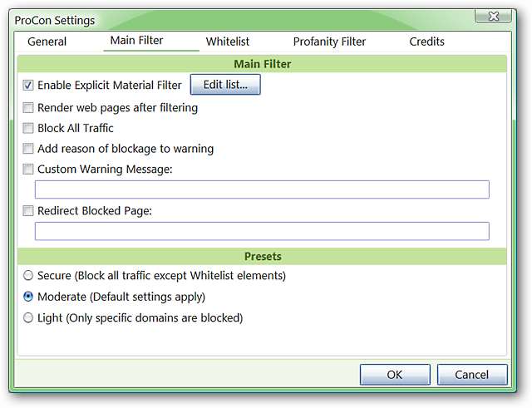The height and width of the screenshot is (408, 532).
Task: Switch to the General tab
Action: coord(47,42)
